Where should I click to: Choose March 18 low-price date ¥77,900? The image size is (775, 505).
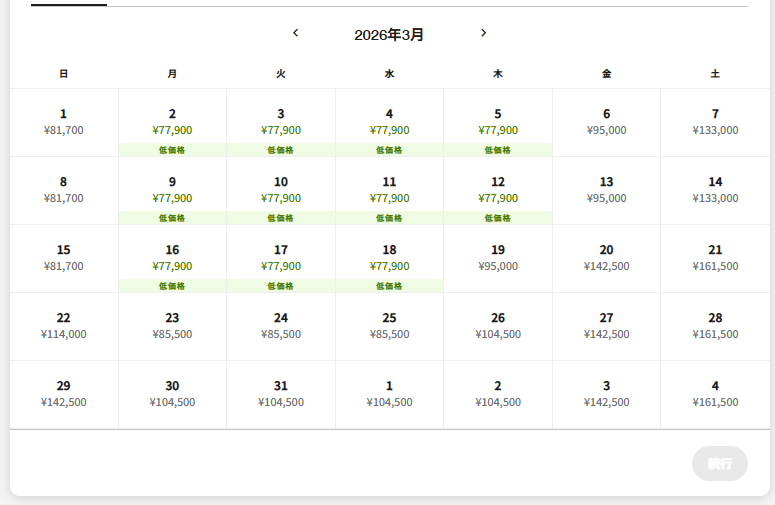[389, 258]
